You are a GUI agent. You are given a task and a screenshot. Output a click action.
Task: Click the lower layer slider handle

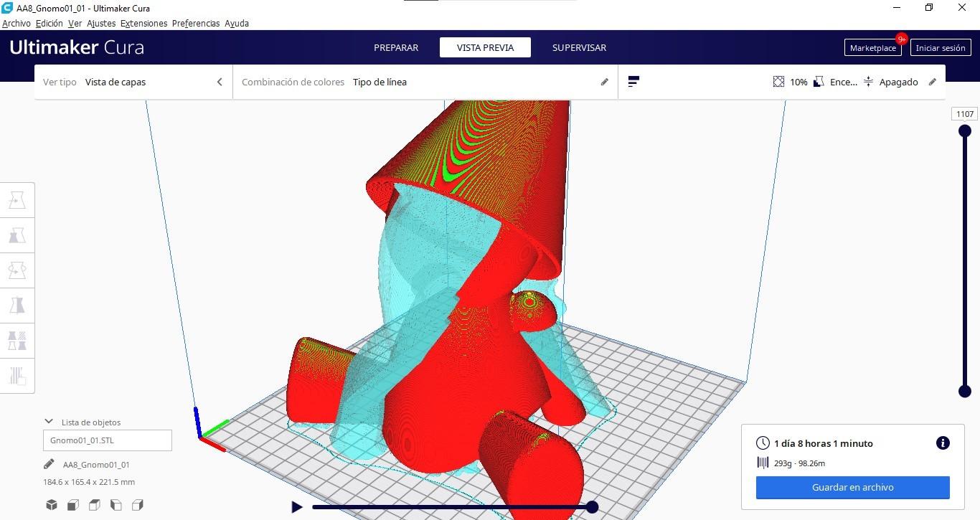click(x=965, y=391)
